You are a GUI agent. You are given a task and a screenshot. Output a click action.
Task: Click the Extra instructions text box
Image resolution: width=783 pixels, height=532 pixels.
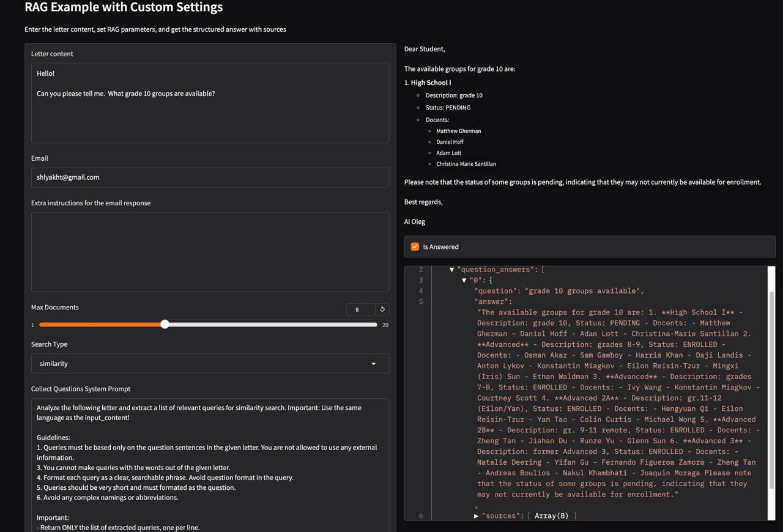210,251
